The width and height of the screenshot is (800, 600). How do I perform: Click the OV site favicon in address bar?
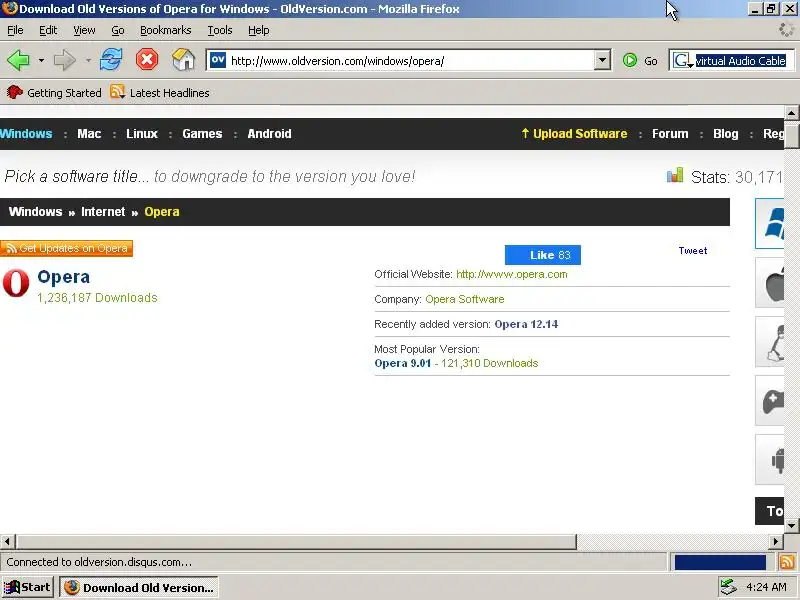point(218,60)
